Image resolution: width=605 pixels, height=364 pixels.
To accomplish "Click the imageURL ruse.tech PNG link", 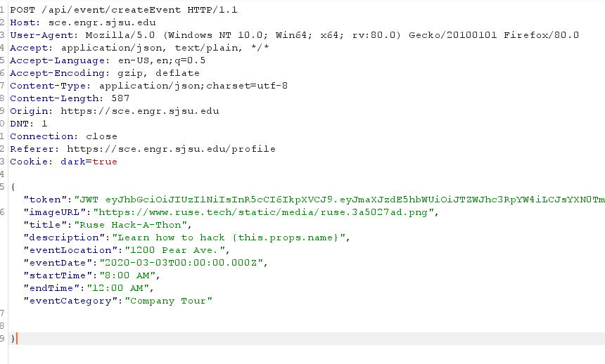I will pyautogui.click(x=266, y=212).
